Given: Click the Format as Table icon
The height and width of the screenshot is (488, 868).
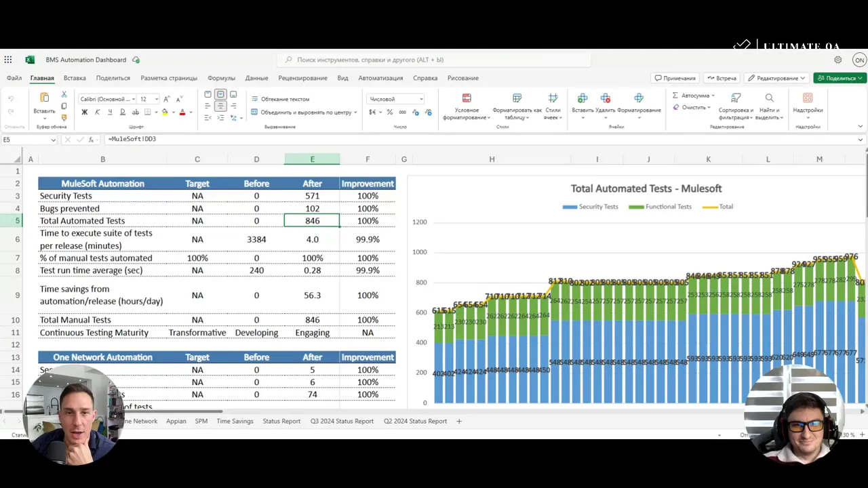Looking at the screenshot, I should (517, 99).
